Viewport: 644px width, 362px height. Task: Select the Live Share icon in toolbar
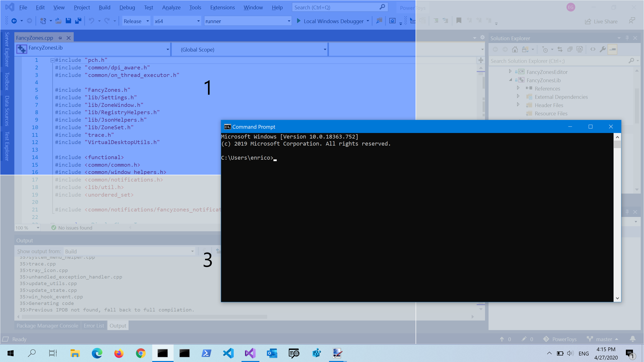pos(587,21)
